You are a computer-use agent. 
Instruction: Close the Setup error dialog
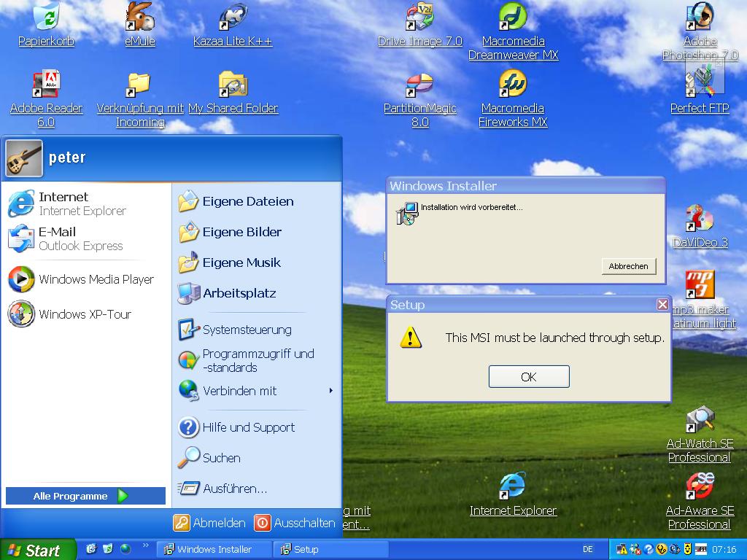coord(662,304)
